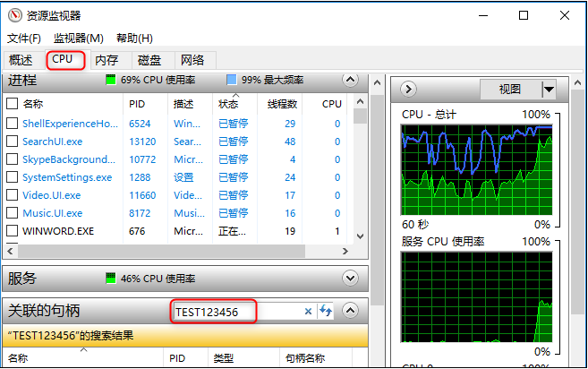Click the 视图 button

(x=511, y=90)
